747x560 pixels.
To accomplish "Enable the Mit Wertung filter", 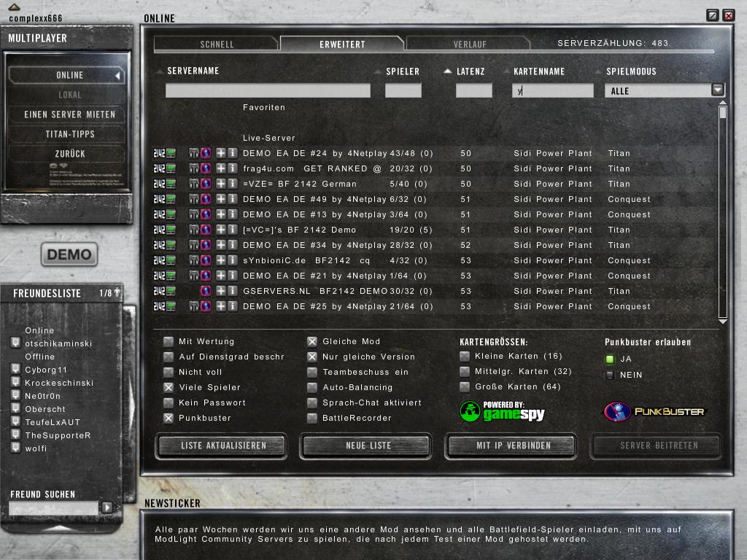I will click(169, 341).
